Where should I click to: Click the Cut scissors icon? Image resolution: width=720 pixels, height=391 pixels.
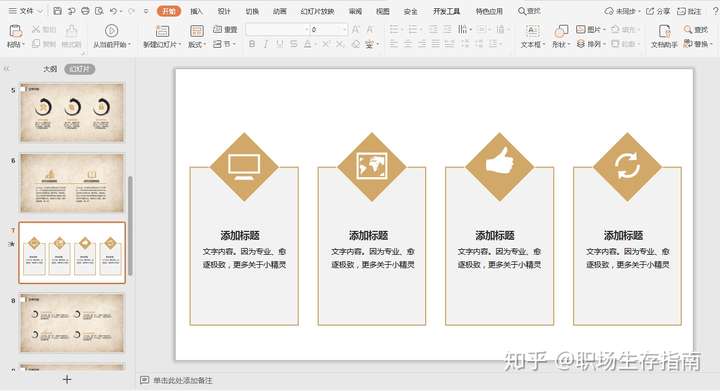[x=36, y=29]
